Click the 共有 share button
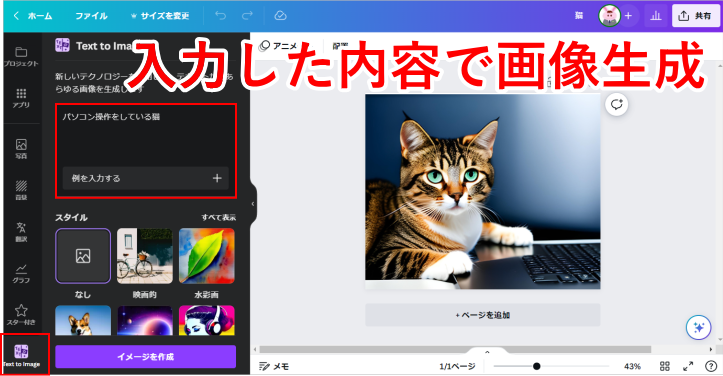The width and height of the screenshot is (723, 376). [x=695, y=16]
